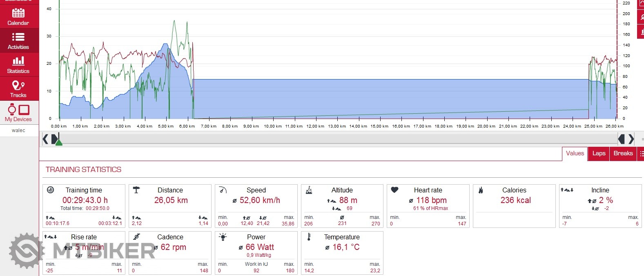This screenshot has height=276, width=644.
Task: Click the right range handle arrow at end
Action: pos(631,139)
